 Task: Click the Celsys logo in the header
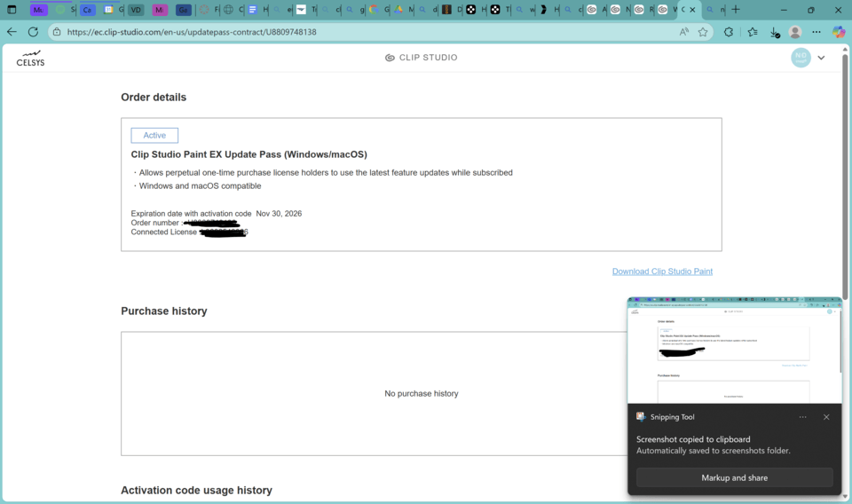(x=30, y=59)
